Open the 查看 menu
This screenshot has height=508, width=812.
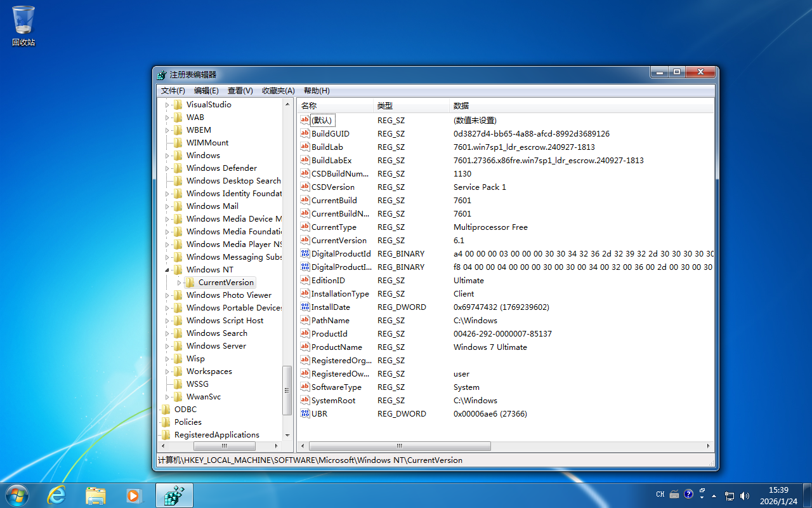pos(240,90)
